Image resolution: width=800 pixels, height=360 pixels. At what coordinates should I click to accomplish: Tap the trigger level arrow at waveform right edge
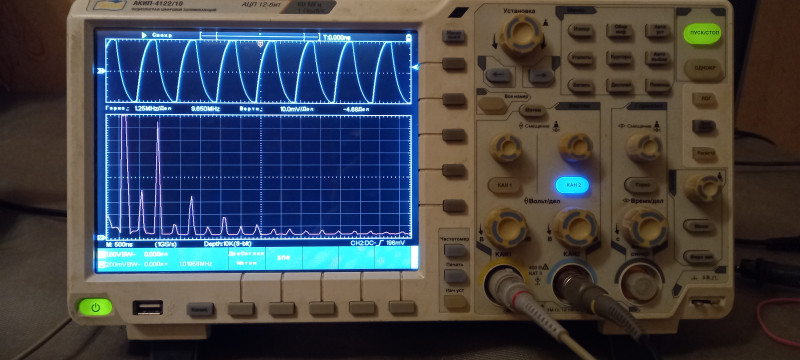[x=415, y=67]
